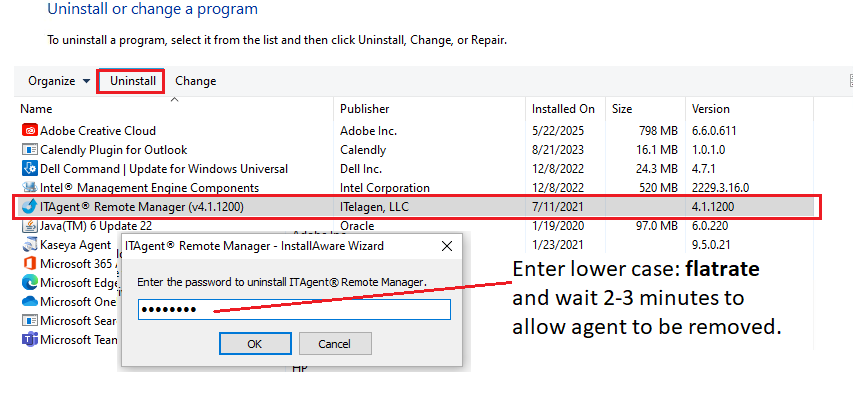Click the Kaseya Agent icon

coord(29,245)
